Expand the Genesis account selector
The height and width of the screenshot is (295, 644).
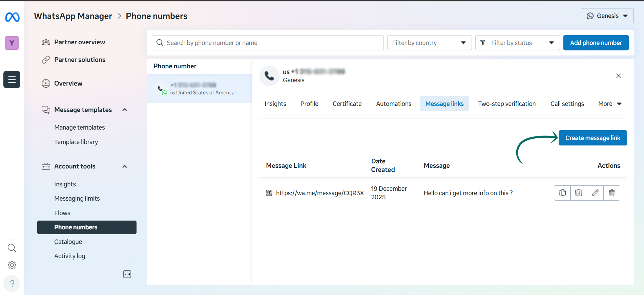[607, 16]
